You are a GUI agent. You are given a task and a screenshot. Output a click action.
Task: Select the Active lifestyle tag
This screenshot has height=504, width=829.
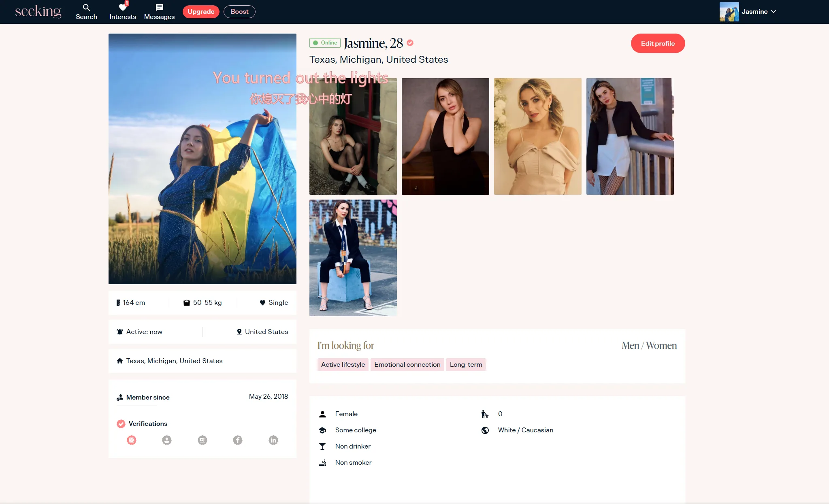(x=343, y=365)
